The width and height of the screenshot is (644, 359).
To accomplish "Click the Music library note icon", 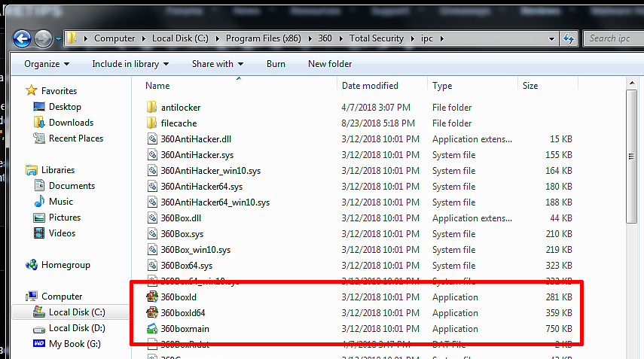I will tap(39, 202).
